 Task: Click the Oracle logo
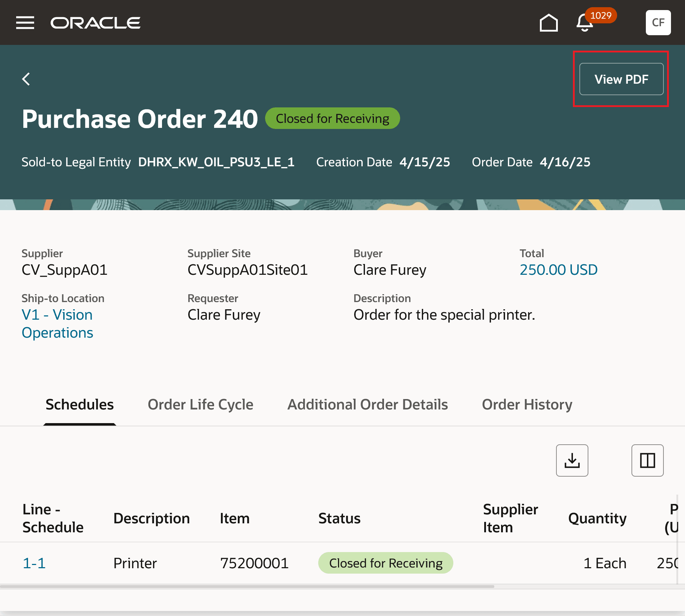(96, 23)
